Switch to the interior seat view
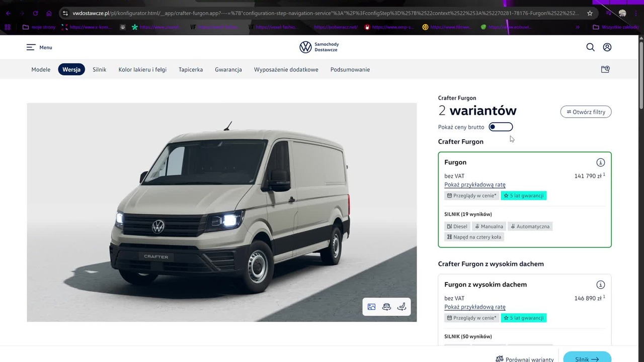Image resolution: width=644 pixels, height=362 pixels. 401,307
